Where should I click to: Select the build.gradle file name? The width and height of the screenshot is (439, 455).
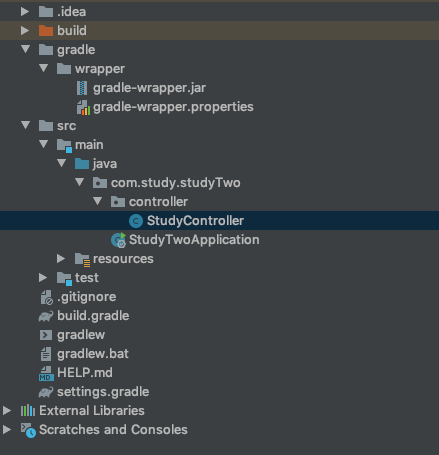click(93, 316)
